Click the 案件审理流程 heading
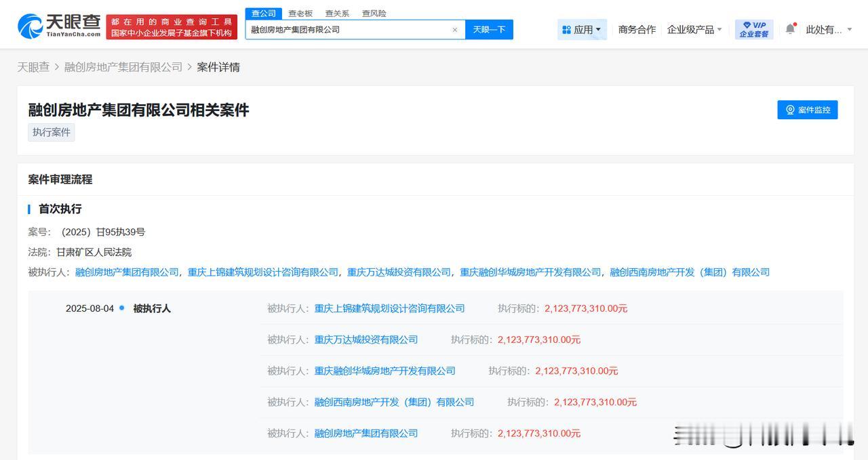Image resolution: width=868 pixels, height=460 pixels. (x=60, y=180)
